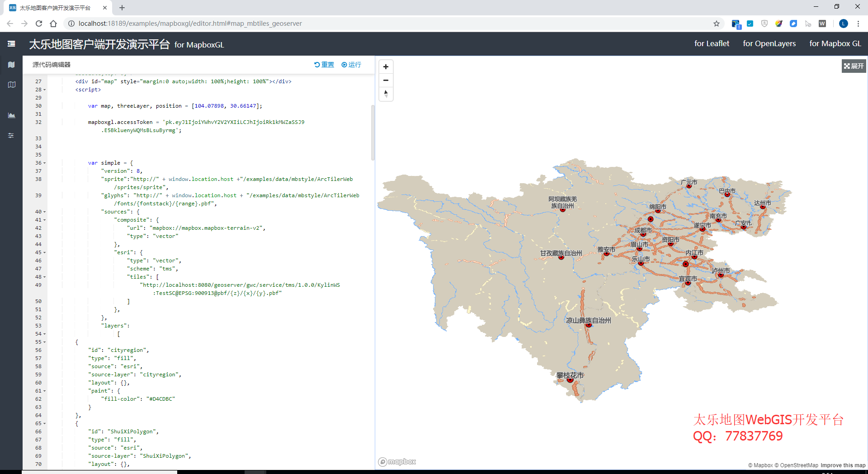Reload the page with the refresh icon
Screen dimensions: 868x474
[39, 24]
